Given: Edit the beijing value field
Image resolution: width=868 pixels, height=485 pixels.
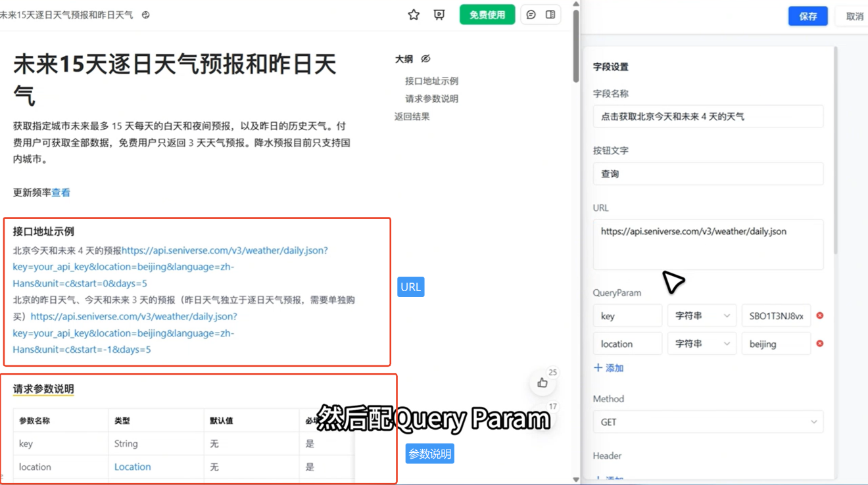Looking at the screenshot, I should click(776, 344).
